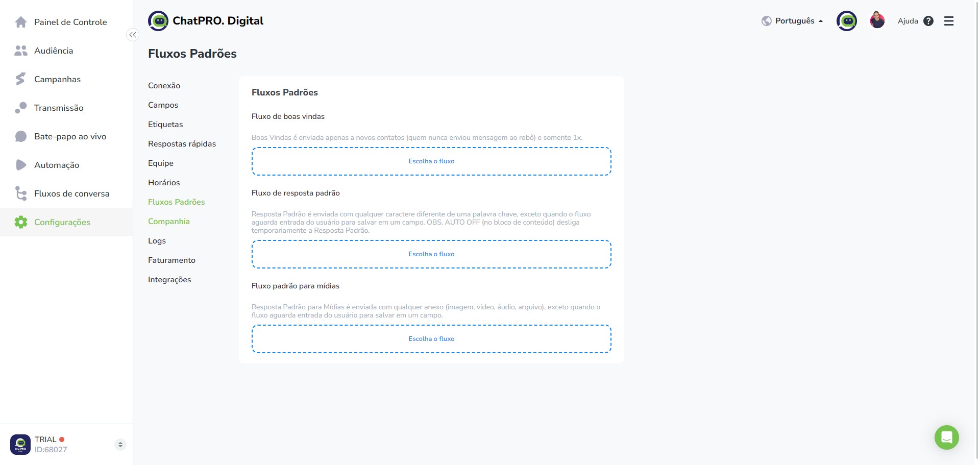The image size is (980, 465).
Task: Open the hamburger menu at top right
Action: (x=949, y=21)
